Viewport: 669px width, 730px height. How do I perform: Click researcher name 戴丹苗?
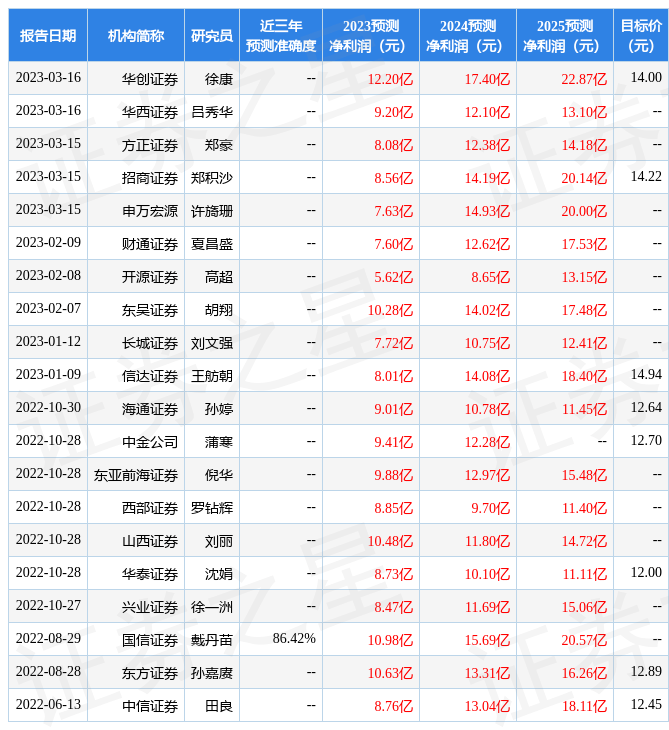tap(212, 639)
